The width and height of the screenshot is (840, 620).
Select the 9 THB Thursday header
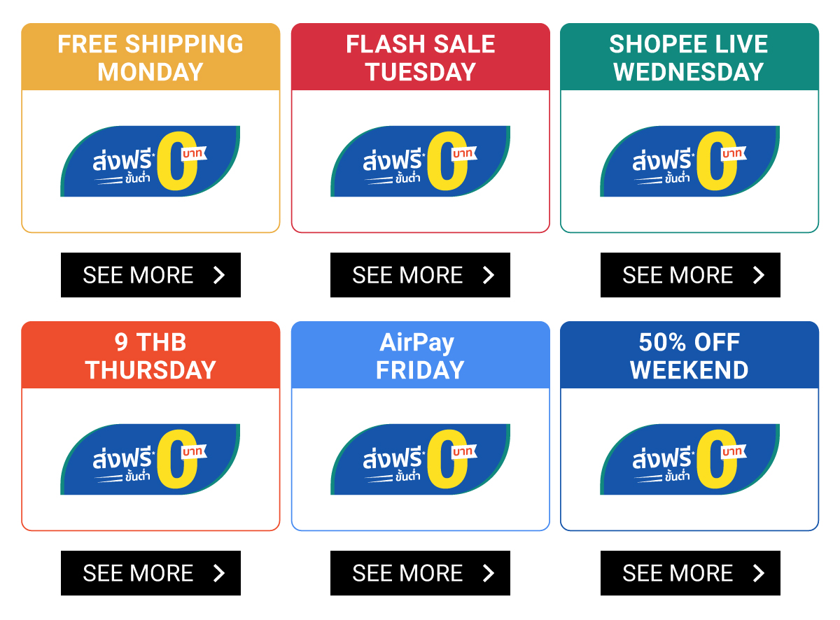coord(150,355)
